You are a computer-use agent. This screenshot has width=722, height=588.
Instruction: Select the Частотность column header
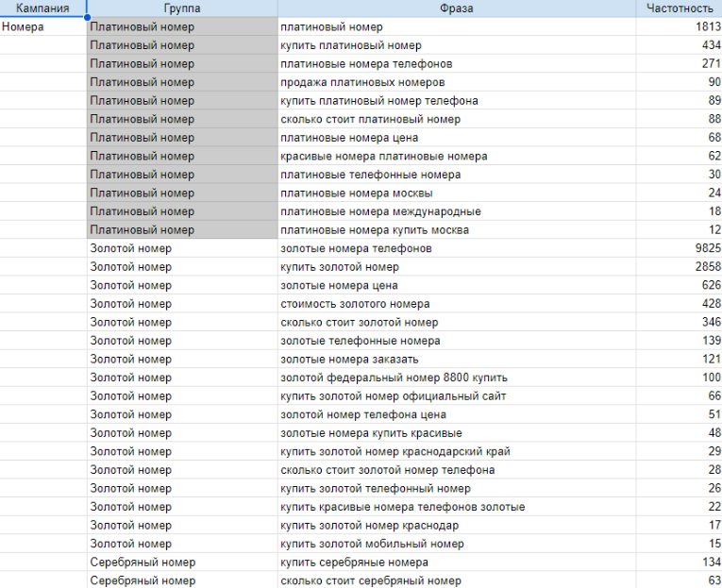click(x=679, y=8)
